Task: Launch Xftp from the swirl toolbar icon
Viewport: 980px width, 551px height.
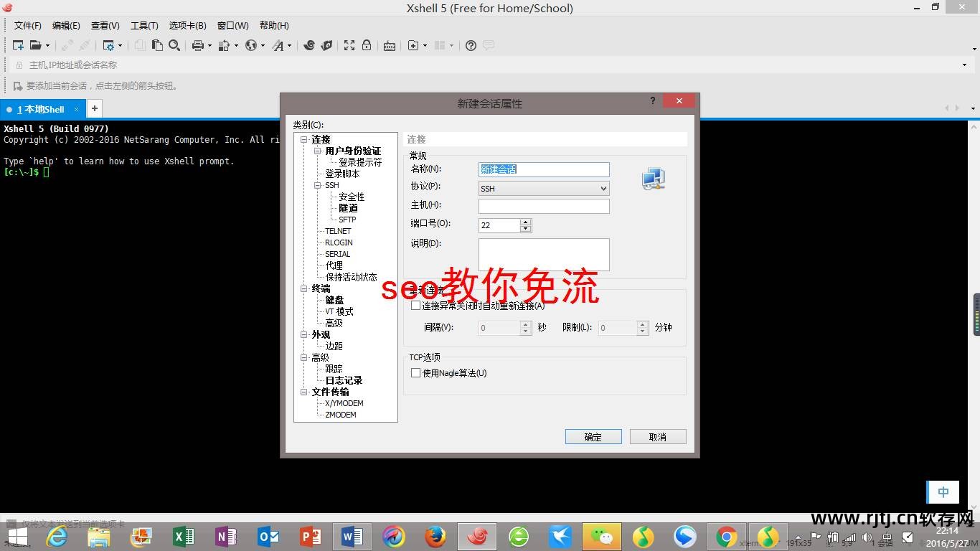Action: pyautogui.click(x=309, y=45)
